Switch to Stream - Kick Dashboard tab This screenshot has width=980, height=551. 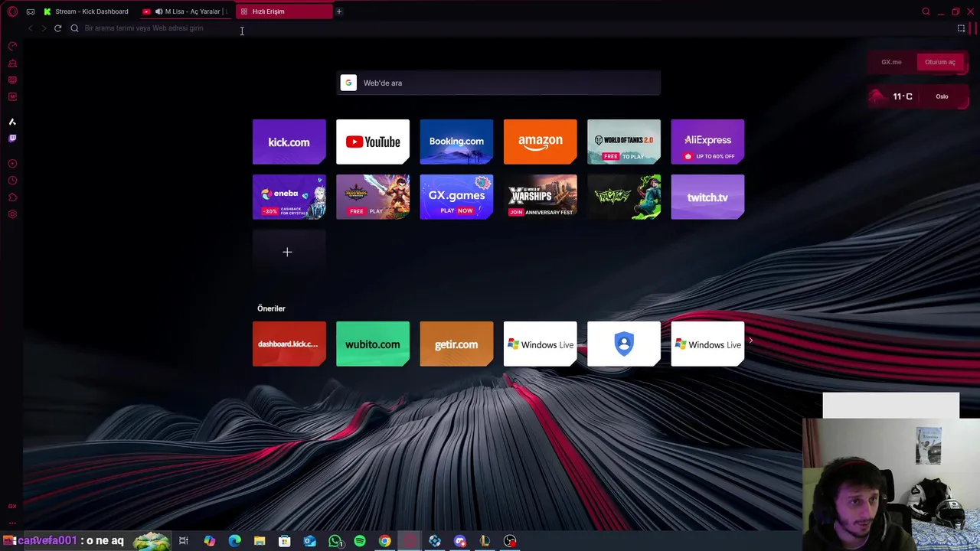(87, 11)
